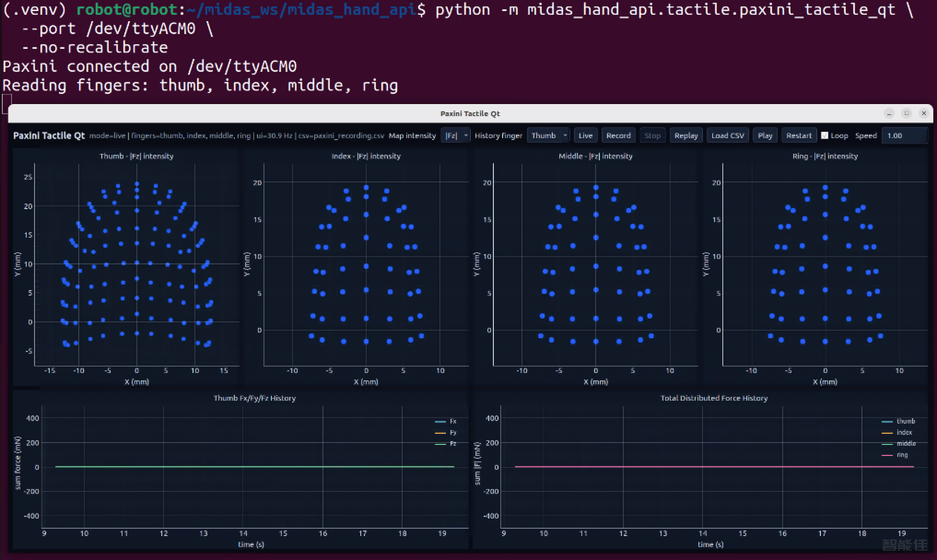Click the Restart button
Viewport: 937px width, 560px height.
tap(799, 135)
